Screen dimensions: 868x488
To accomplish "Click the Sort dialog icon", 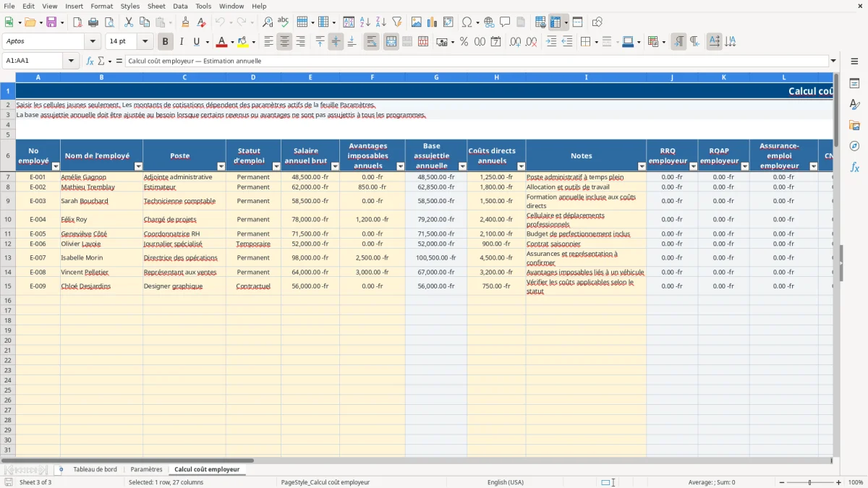I will pos(349,22).
